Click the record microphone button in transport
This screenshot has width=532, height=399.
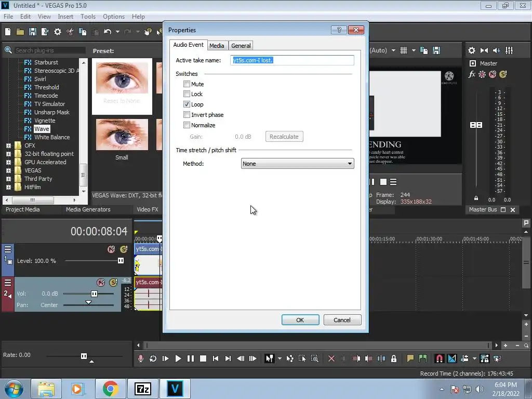point(140,358)
